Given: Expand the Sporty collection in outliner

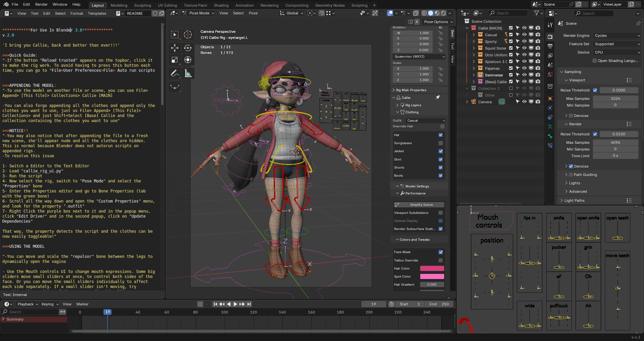Looking at the screenshot, I should (474, 41).
